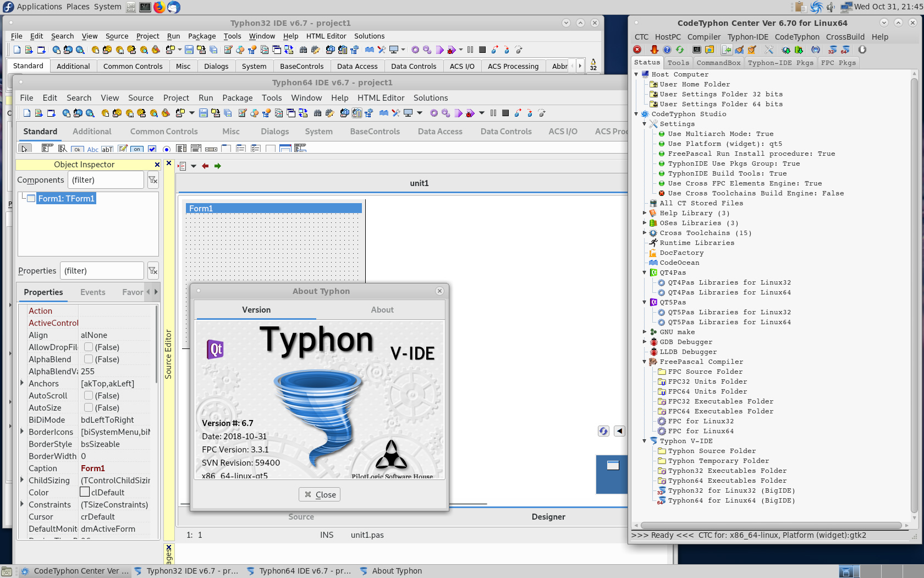Open the Package menu in Typhon64 IDE
The height and width of the screenshot is (578, 924).
point(238,98)
